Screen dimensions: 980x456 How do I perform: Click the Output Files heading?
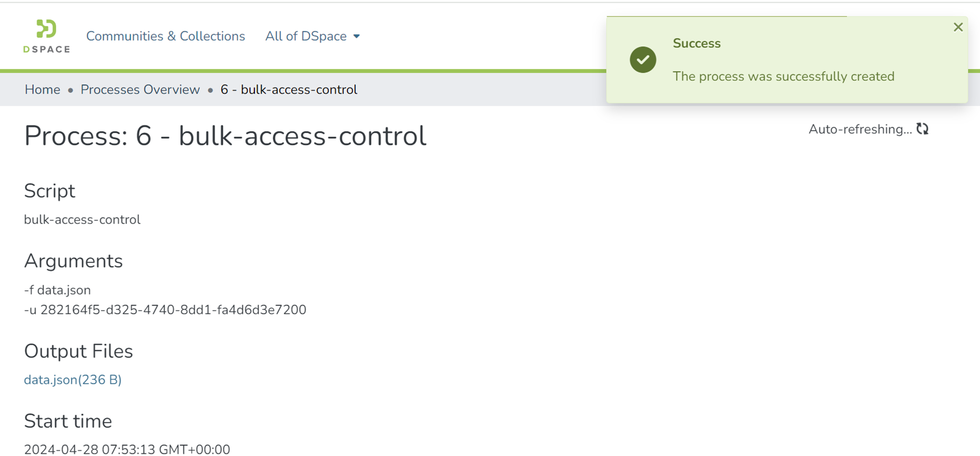[78, 351]
